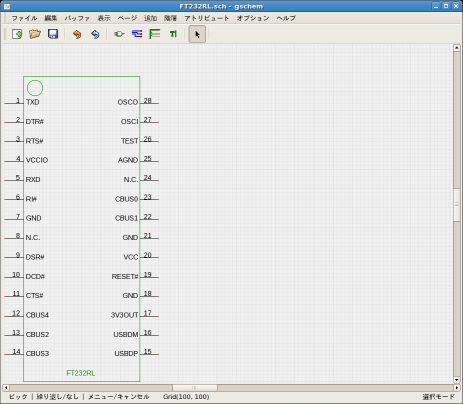The width and height of the screenshot is (463, 404).
Task: Click the 選択モード status bar text
Action: [x=439, y=397]
